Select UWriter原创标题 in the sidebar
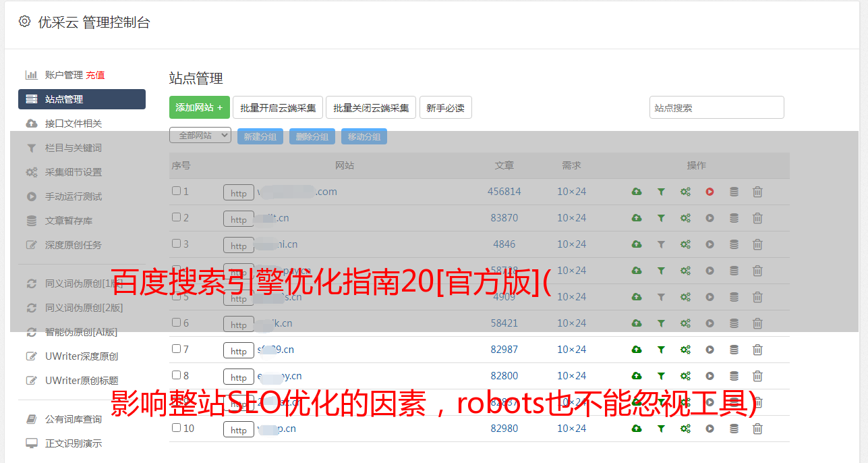The height and width of the screenshot is (463, 868). [82, 381]
